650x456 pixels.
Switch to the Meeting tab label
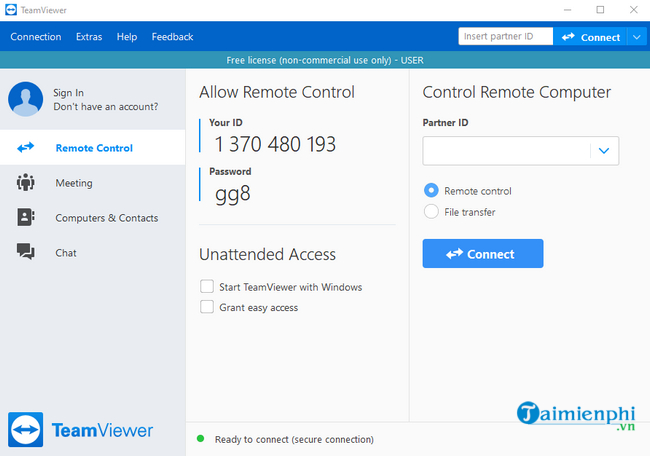coord(74,183)
